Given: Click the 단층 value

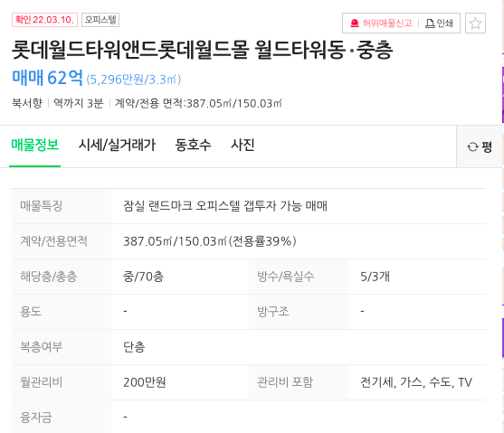Looking at the screenshot, I should point(134,347).
